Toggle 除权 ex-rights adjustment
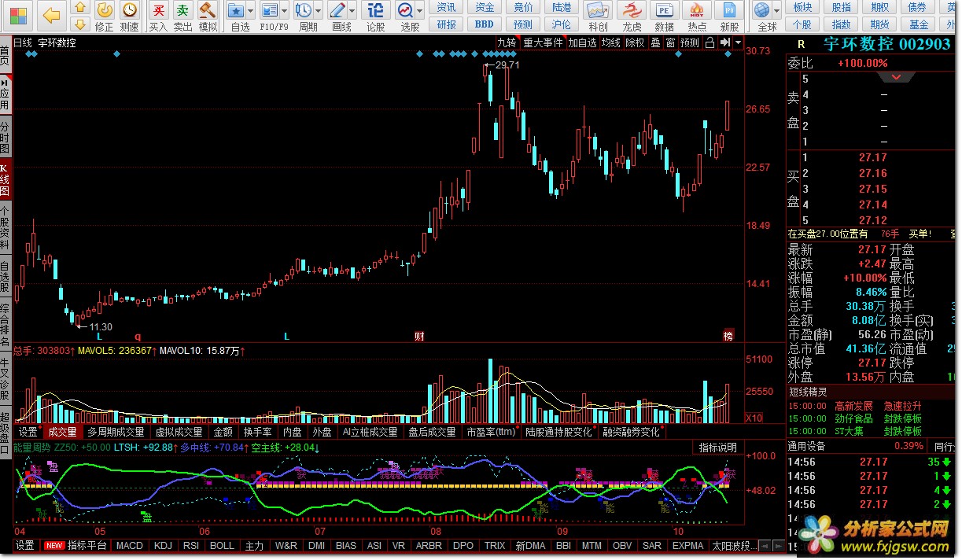 pos(636,42)
